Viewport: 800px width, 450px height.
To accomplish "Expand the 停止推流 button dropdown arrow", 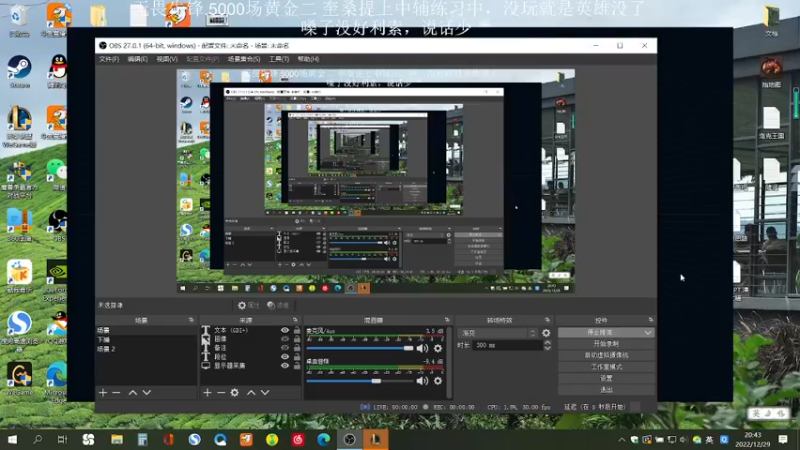I will click(648, 332).
